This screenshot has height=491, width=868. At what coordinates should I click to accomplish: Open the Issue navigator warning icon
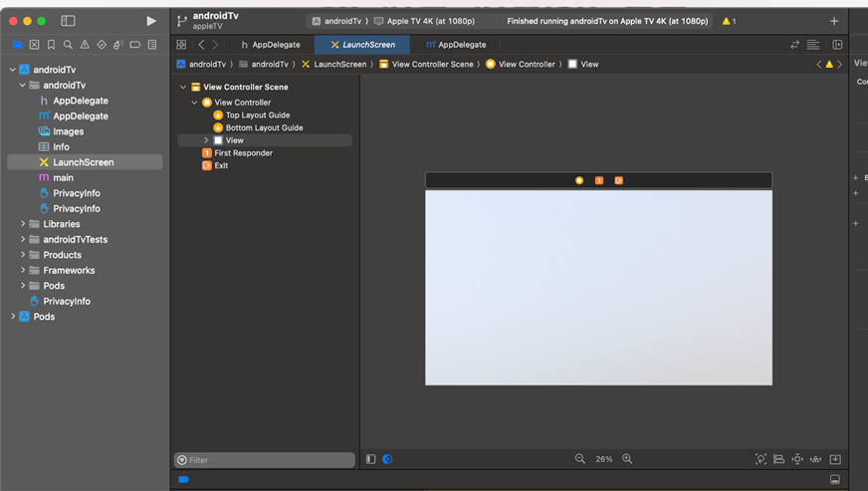(85, 45)
